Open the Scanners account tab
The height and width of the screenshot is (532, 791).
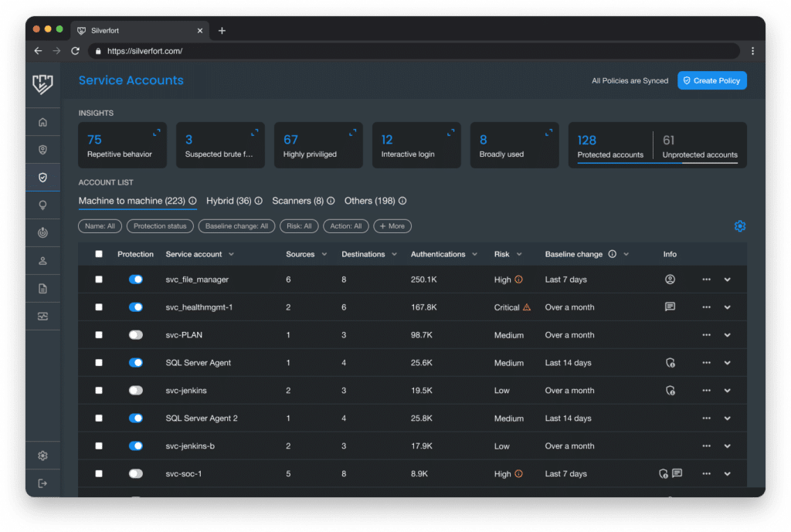297,201
